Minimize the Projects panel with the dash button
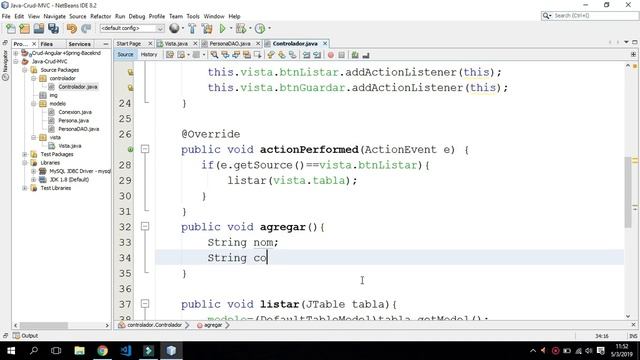This screenshot has width=640, height=360. pos(106,44)
